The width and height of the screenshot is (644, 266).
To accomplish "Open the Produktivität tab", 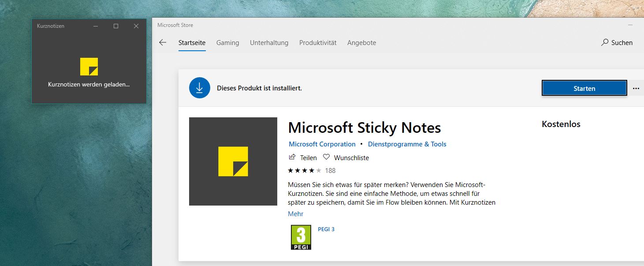I will point(318,43).
